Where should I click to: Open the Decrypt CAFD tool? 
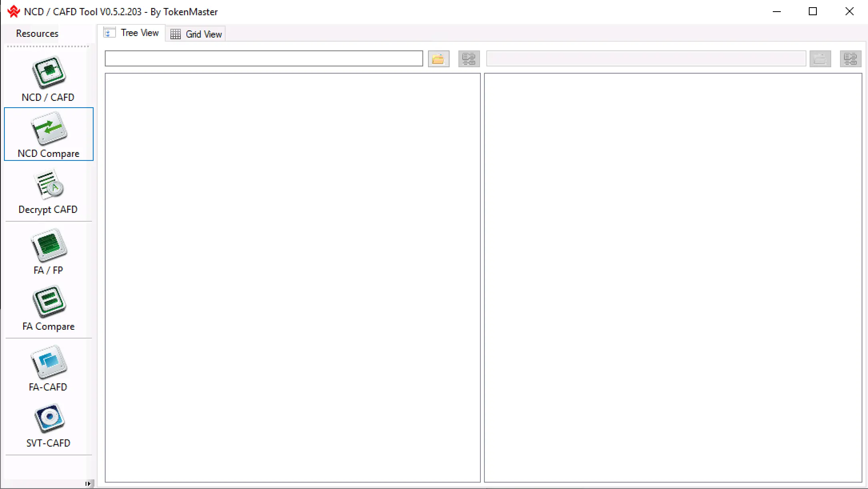coord(48,191)
